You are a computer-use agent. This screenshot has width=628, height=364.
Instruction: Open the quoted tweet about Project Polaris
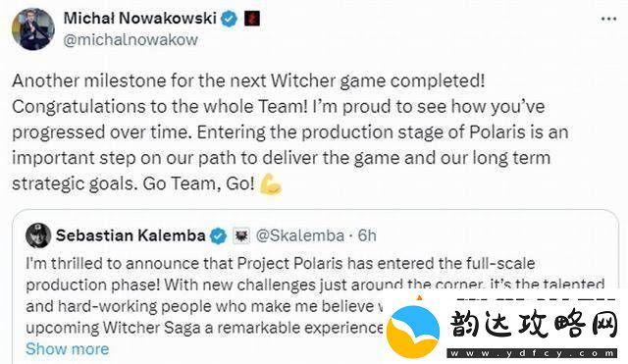coord(315,286)
